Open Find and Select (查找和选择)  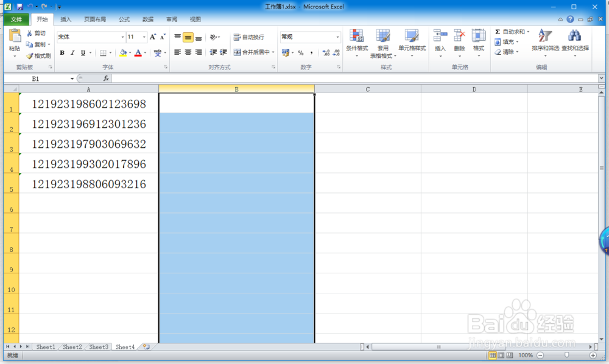coord(576,43)
